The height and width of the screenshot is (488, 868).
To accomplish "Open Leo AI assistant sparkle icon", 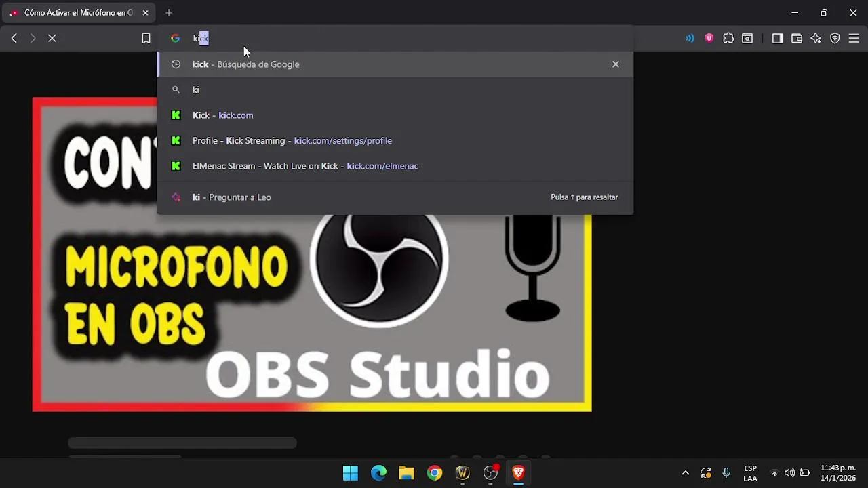I will pos(816,39).
